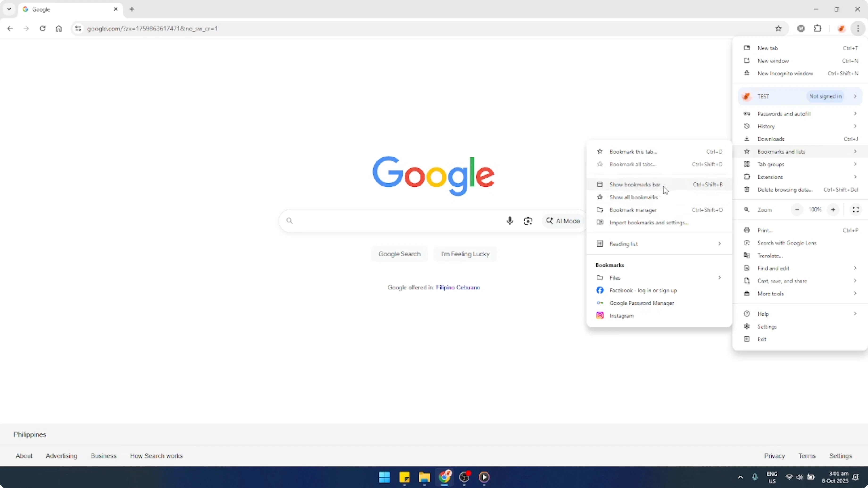Open How Search works link

(156, 456)
